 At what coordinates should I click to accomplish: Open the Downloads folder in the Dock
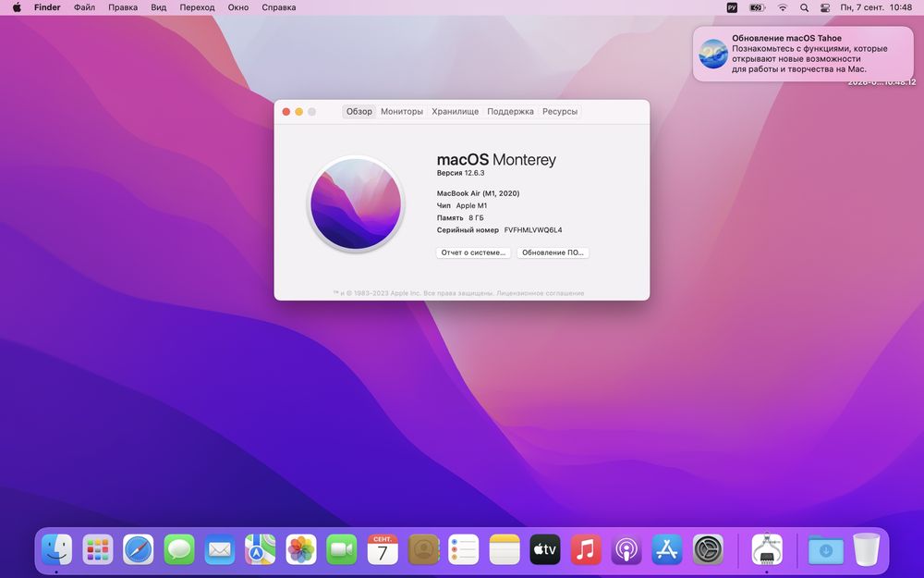825,549
